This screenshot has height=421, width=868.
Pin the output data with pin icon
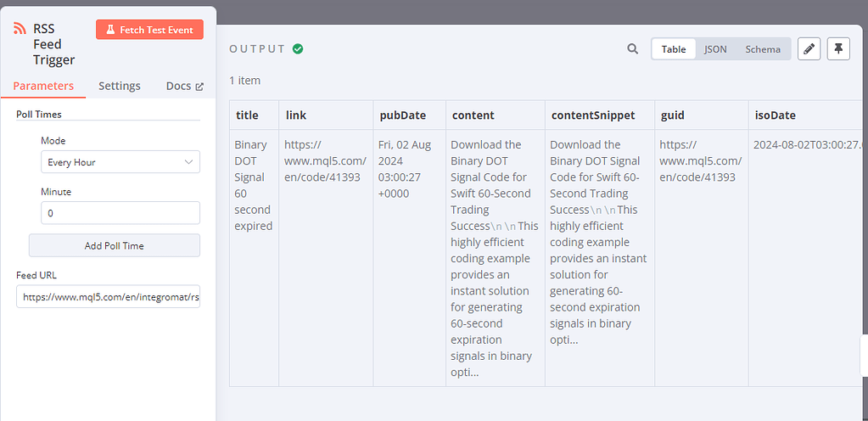click(837, 49)
